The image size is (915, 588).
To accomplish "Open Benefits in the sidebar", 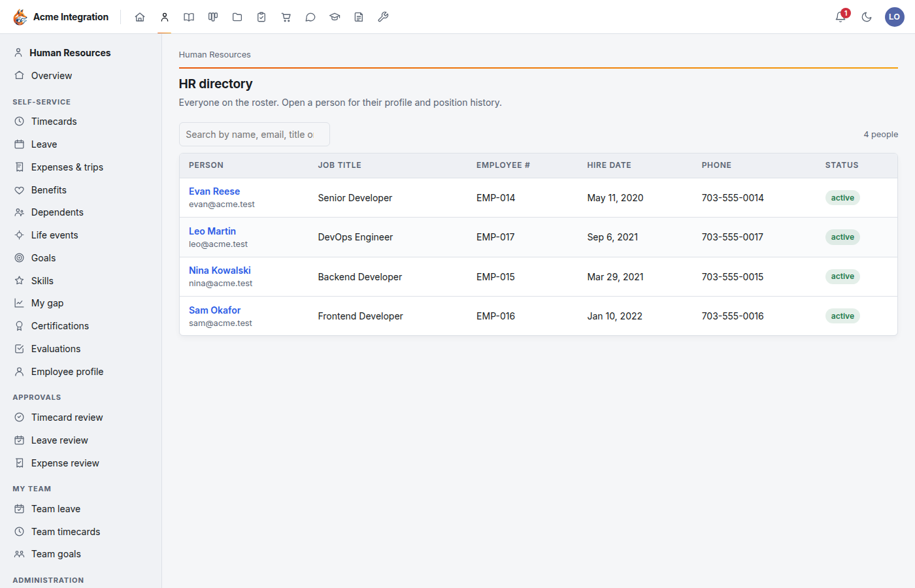I will point(80,190).
